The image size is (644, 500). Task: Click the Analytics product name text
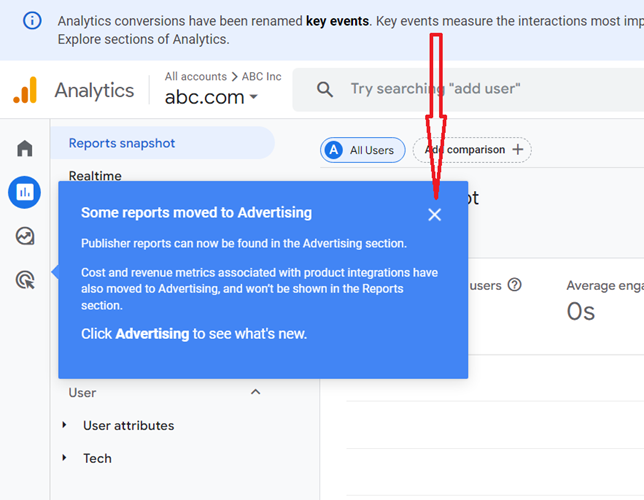point(94,90)
